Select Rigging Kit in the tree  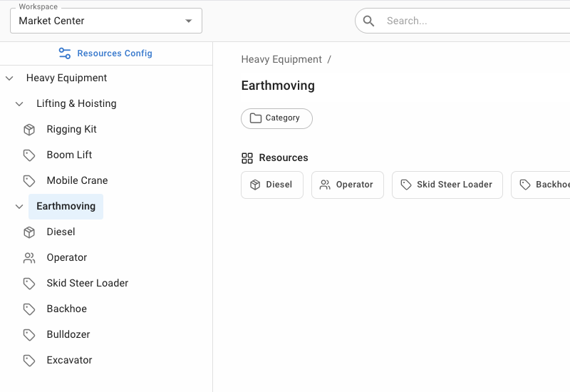pos(72,129)
